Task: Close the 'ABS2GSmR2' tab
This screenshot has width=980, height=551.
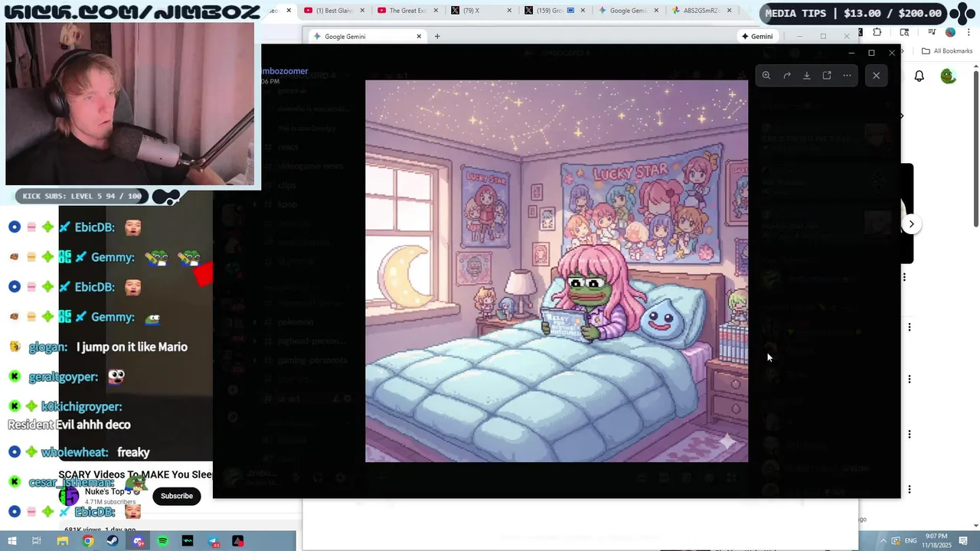Action: pyautogui.click(x=730, y=11)
